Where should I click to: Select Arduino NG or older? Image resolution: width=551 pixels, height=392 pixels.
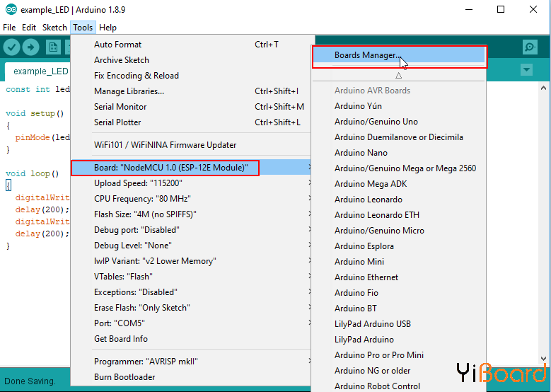click(399, 371)
